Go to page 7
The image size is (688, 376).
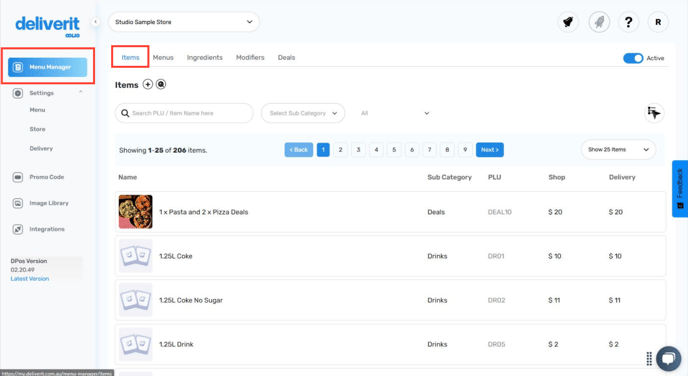click(x=430, y=150)
